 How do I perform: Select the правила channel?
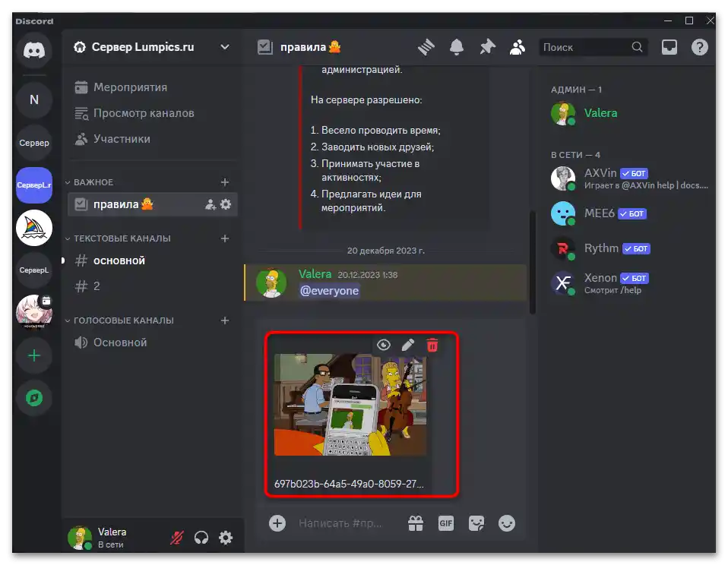[x=152, y=204]
